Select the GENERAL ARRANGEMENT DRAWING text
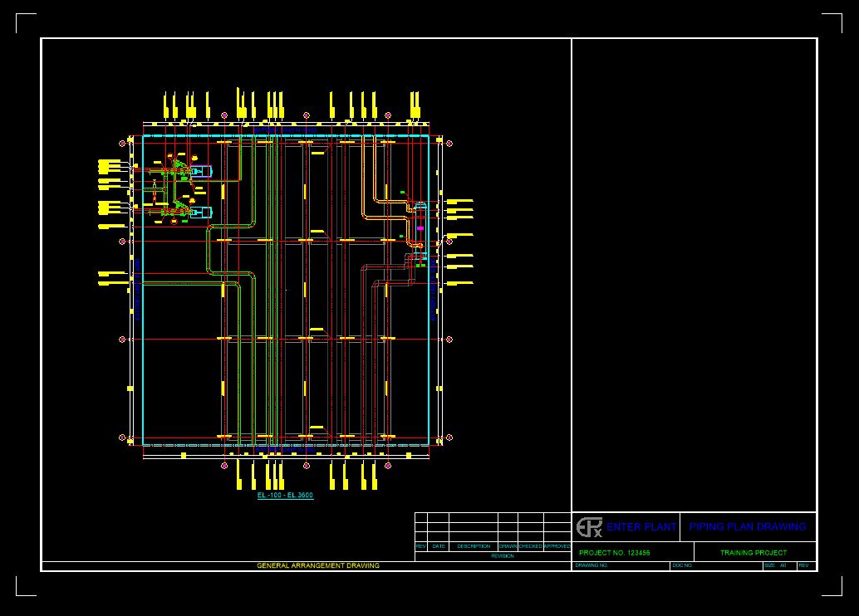The image size is (859, 616). [318, 566]
